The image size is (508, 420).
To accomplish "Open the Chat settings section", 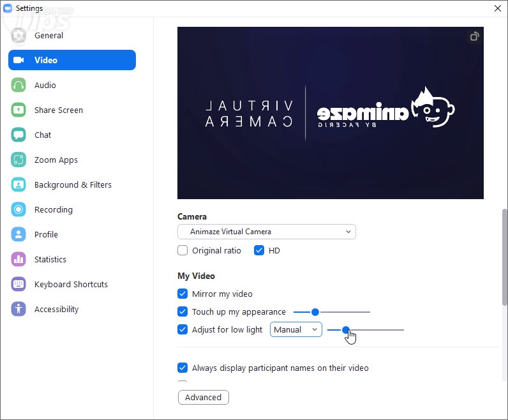I will click(x=72, y=135).
